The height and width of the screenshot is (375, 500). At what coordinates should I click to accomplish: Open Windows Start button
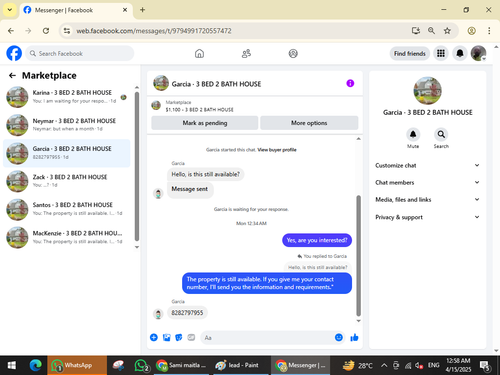(x=12, y=365)
